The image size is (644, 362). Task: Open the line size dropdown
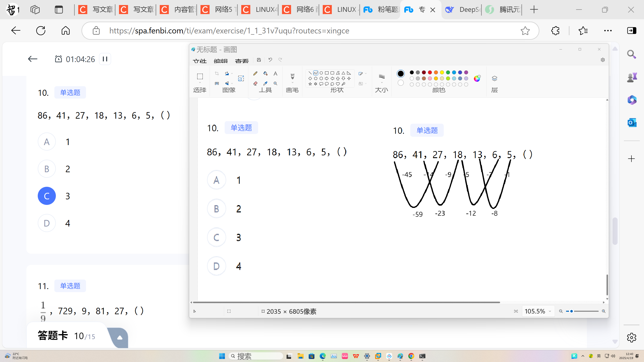pos(382,83)
